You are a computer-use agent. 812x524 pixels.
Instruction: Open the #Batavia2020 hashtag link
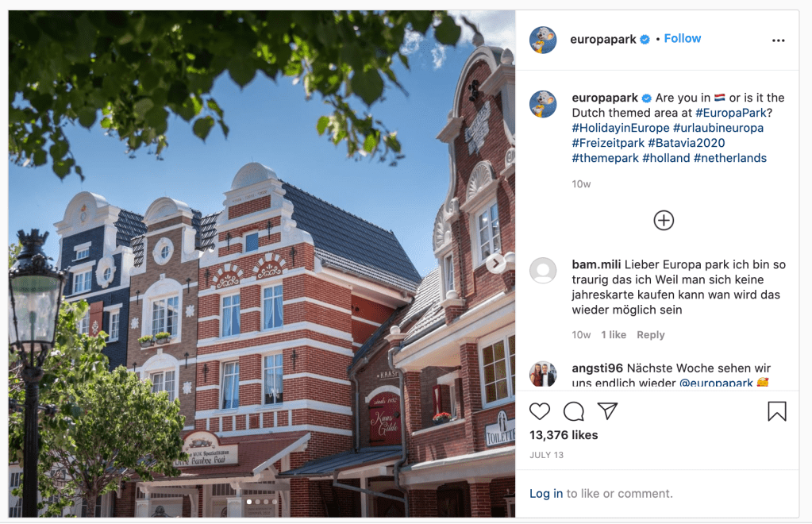[x=686, y=143]
